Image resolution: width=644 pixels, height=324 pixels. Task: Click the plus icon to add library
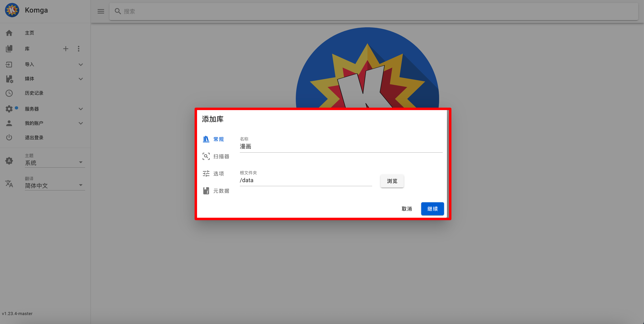(66, 49)
